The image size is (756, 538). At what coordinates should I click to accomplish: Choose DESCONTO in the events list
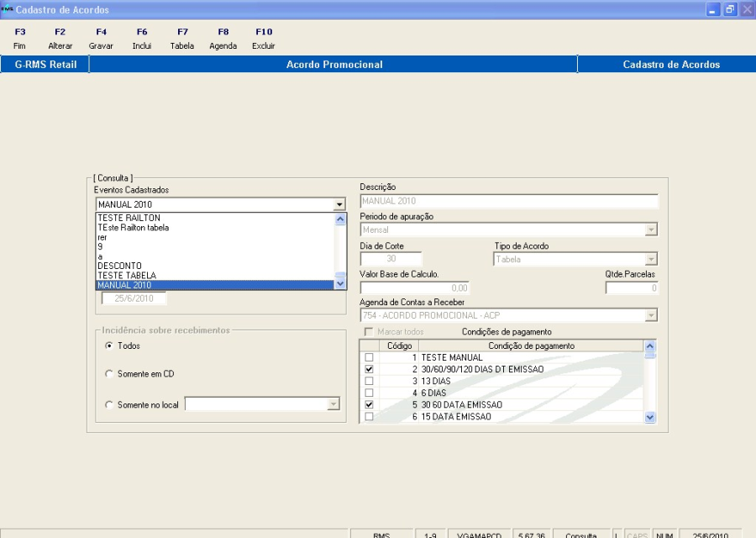pos(119,266)
